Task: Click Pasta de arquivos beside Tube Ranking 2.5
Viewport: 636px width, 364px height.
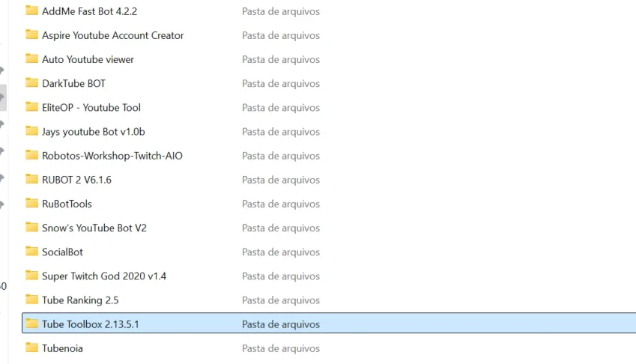Action: 281,300
